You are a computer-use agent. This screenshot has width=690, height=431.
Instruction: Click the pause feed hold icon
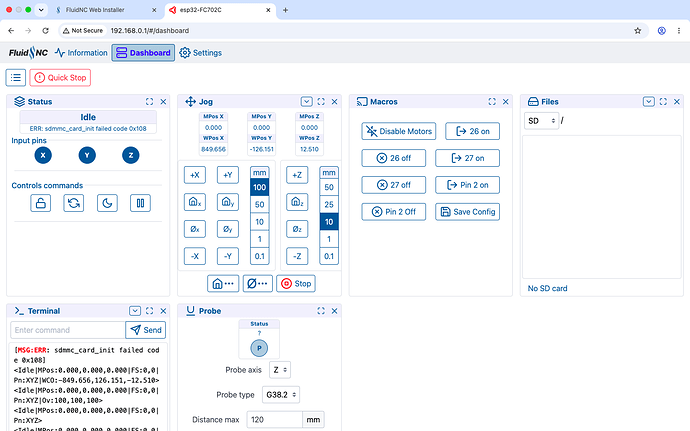pyautogui.click(x=140, y=203)
